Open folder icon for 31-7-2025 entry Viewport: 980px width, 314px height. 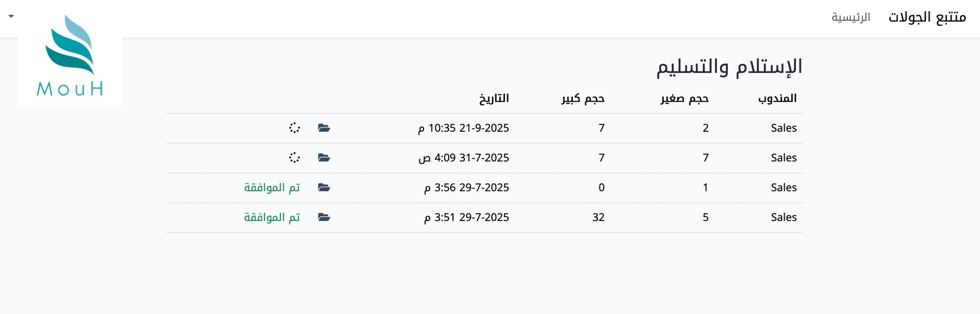(x=324, y=158)
